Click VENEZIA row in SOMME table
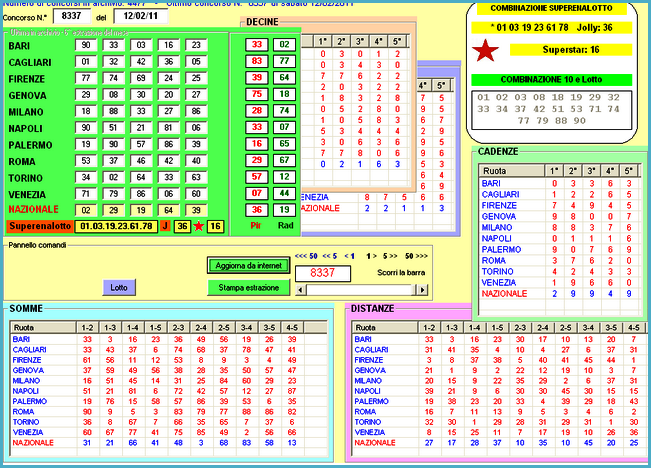Viewport: 651px width, 468px height. pos(169,432)
